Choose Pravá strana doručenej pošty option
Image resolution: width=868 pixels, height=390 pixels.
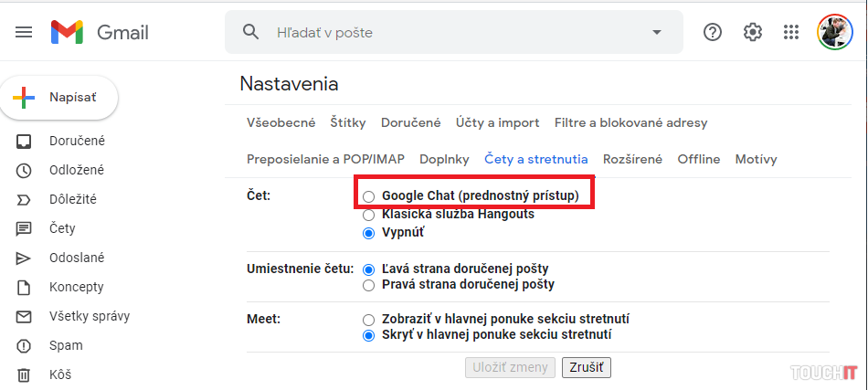pyautogui.click(x=368, y=285)
